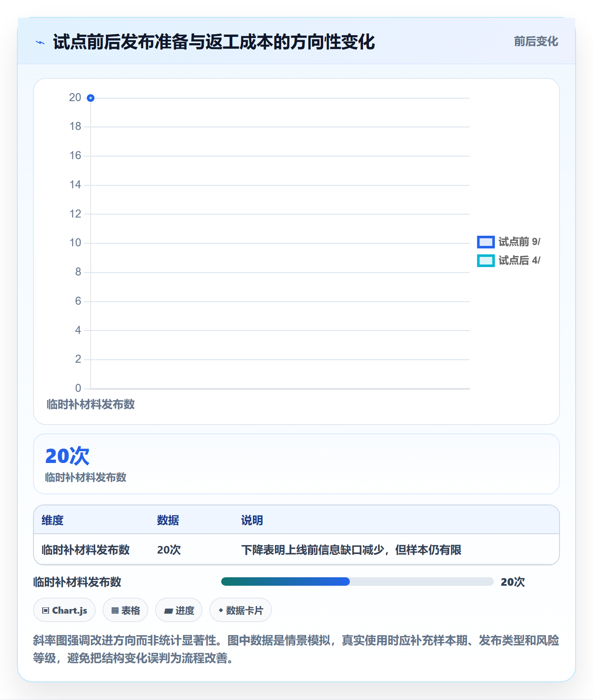Select the 表格 tag
Image resolution: width=593 pixels, height=700 pixels.
pyautogui.click(x=125, y=610)
